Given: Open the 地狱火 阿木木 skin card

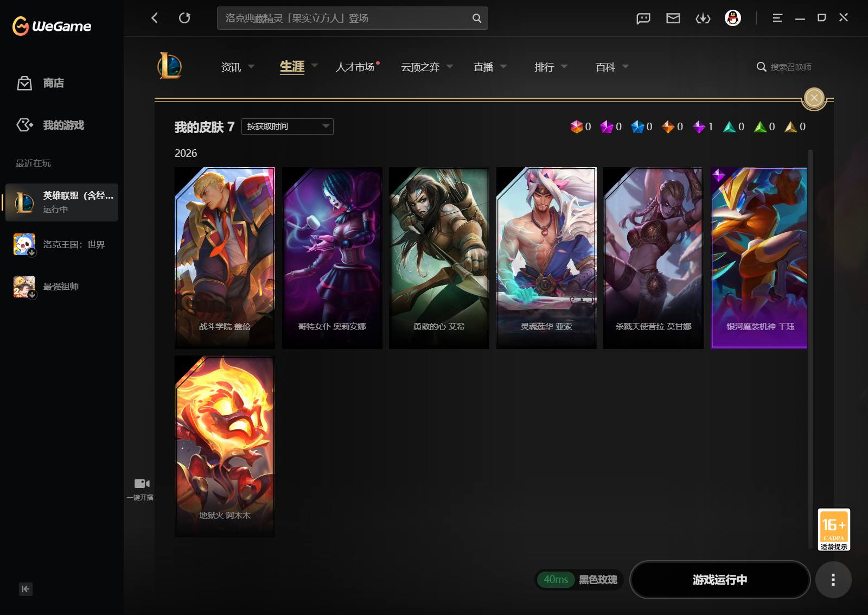Looking at the screenshot, I should pyautogui.click(x=225, y=446).
